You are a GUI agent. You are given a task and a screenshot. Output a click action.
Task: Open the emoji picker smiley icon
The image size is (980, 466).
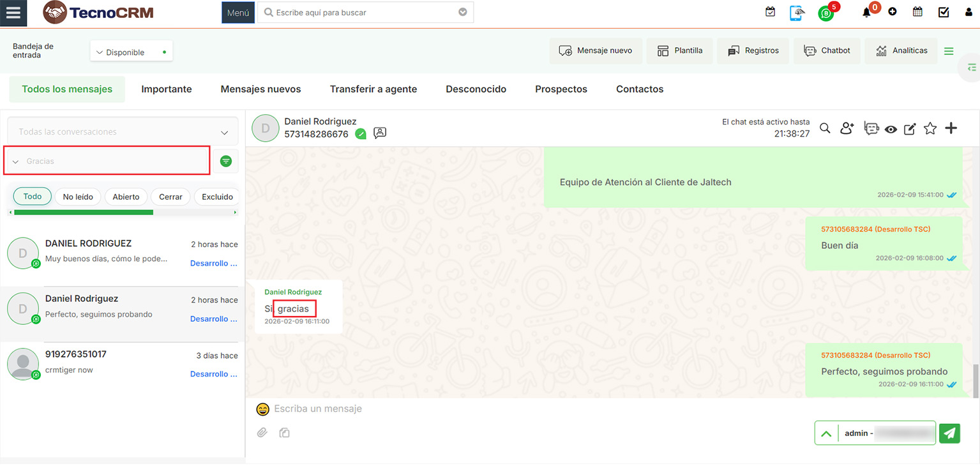pyautogui.click(x=262, y=409)
